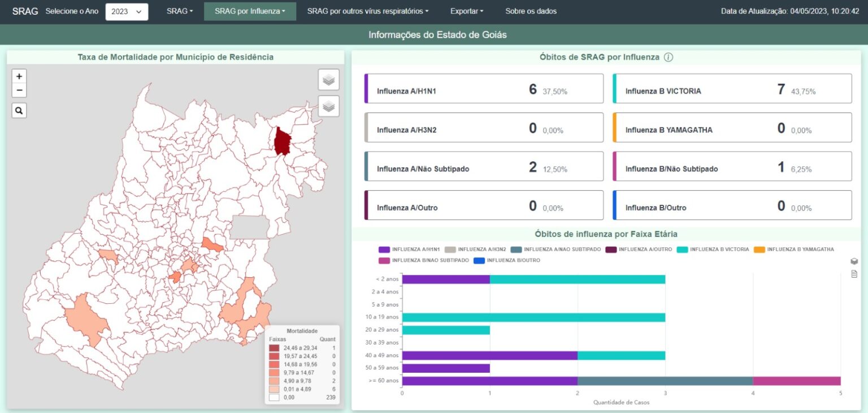This screenshot has width=868, height=413.
Task: Click the 'Mortalidade' legend heading on map
Action: (302, 331)
